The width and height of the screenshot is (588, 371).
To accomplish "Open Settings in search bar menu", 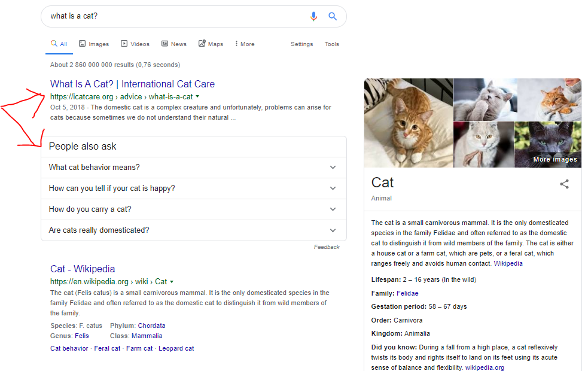I will click(301, 44).
